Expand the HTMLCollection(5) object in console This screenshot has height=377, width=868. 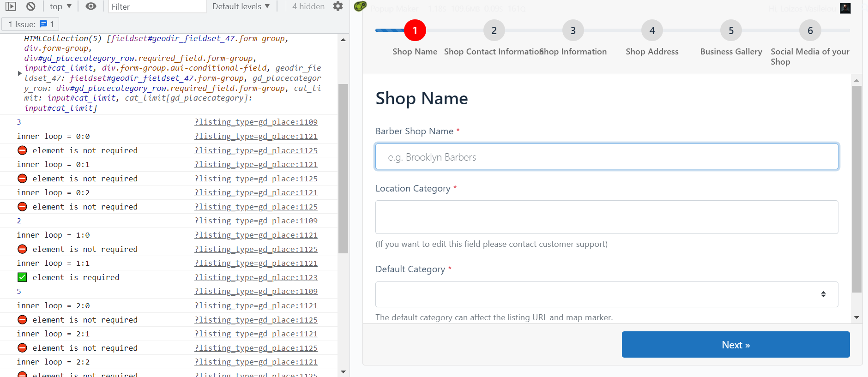point(19,73)
